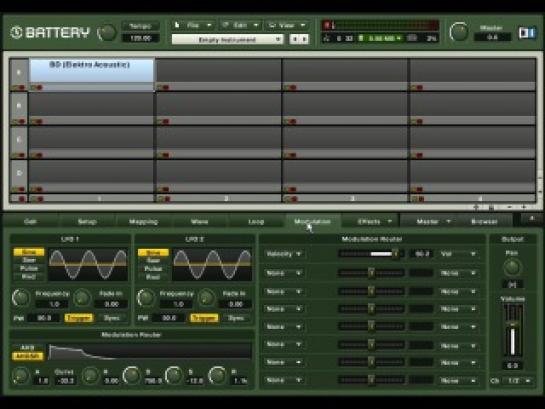
Task: Load the previous instrument with the left arrow
Action: (x=295, y=39)
